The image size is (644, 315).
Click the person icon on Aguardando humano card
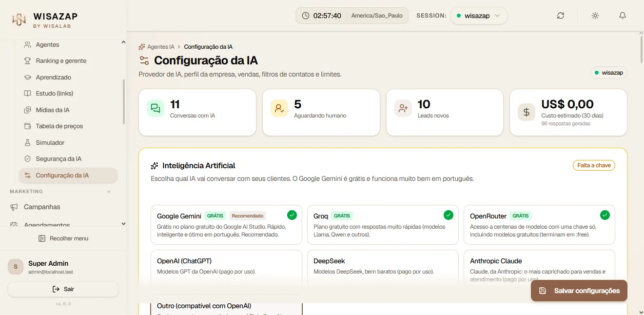(x=279, y=108)
